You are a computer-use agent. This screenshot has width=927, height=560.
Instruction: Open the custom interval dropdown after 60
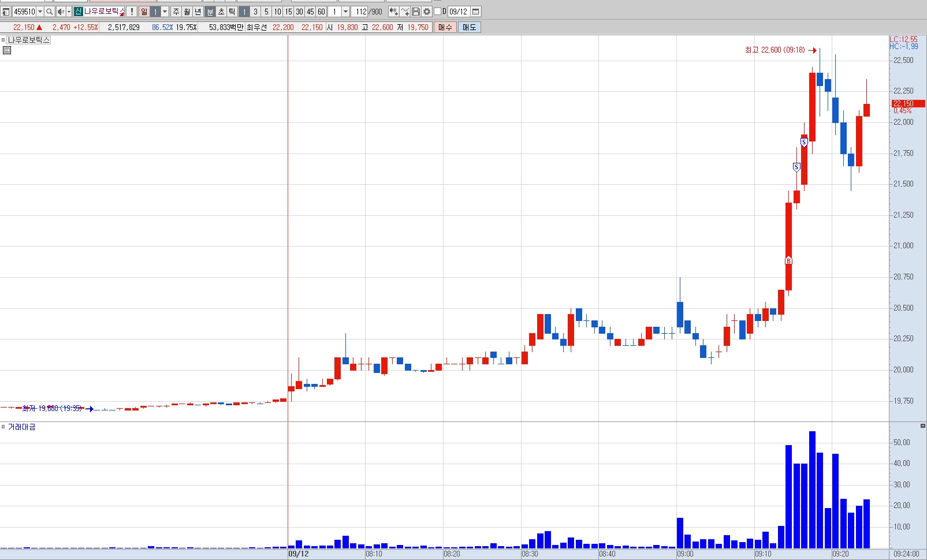345,12
